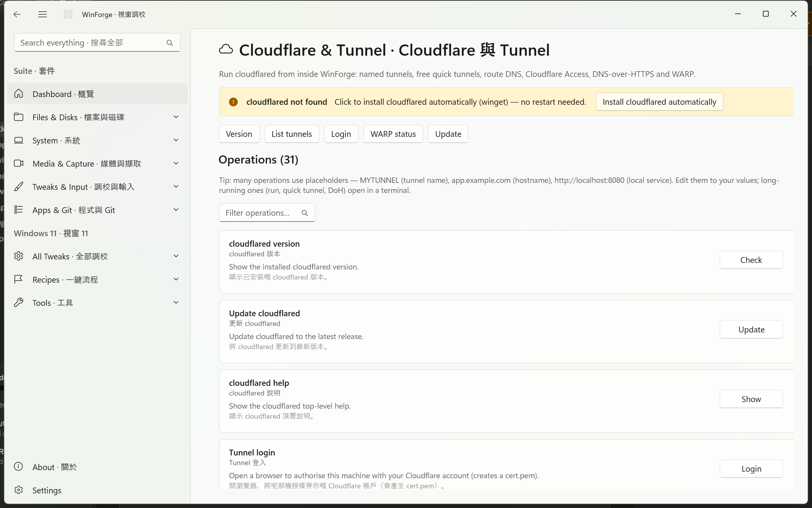Maximize the WinForge window
This screenshot has width=812, height=508.
[766, 14]
